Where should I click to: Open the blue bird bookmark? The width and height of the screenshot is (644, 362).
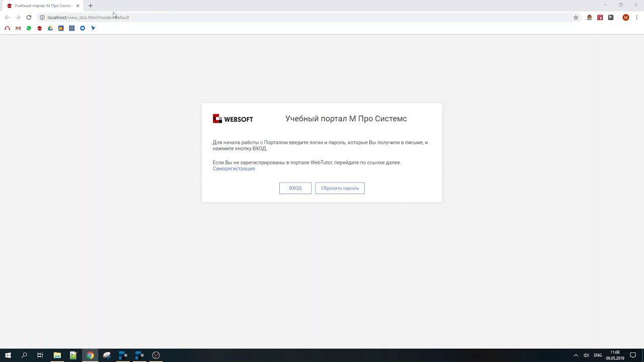pos(93,28)
